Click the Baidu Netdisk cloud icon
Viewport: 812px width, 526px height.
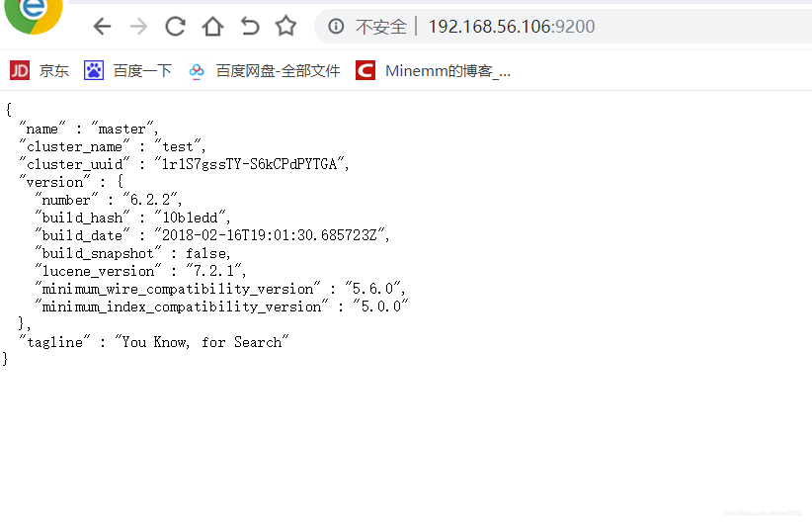click(x=197, y=70)
